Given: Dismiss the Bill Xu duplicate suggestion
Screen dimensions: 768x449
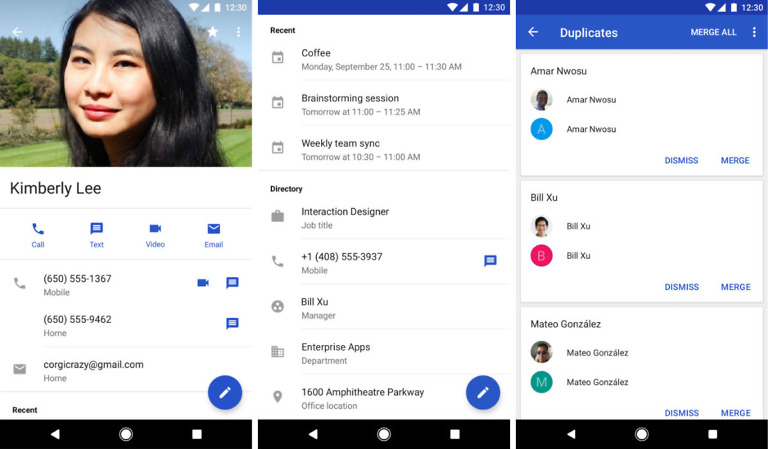Looking at the screenshot, I should pyautogui.click(x=681, y=286).
